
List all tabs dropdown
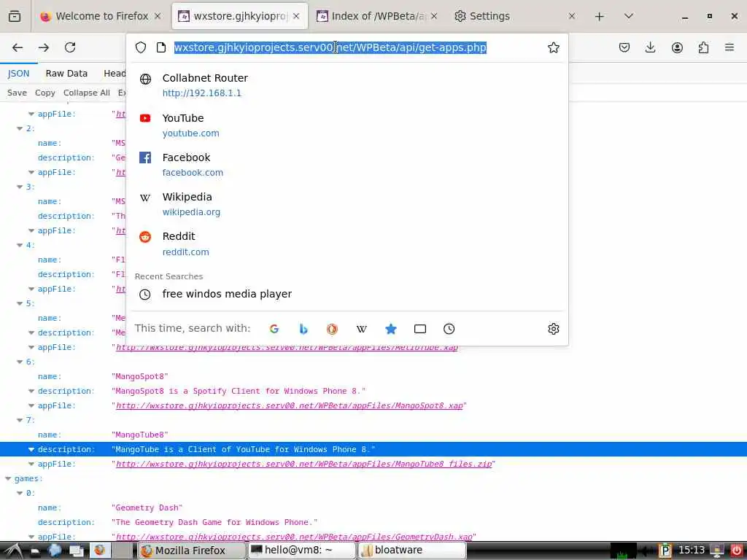pos(629,17)
